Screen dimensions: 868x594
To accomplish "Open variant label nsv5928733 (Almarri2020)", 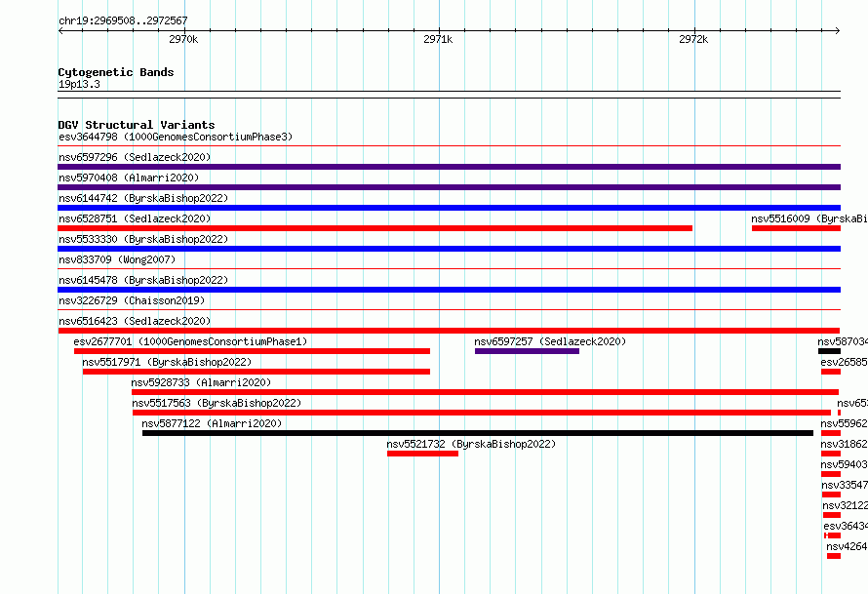I will (201, 382).
